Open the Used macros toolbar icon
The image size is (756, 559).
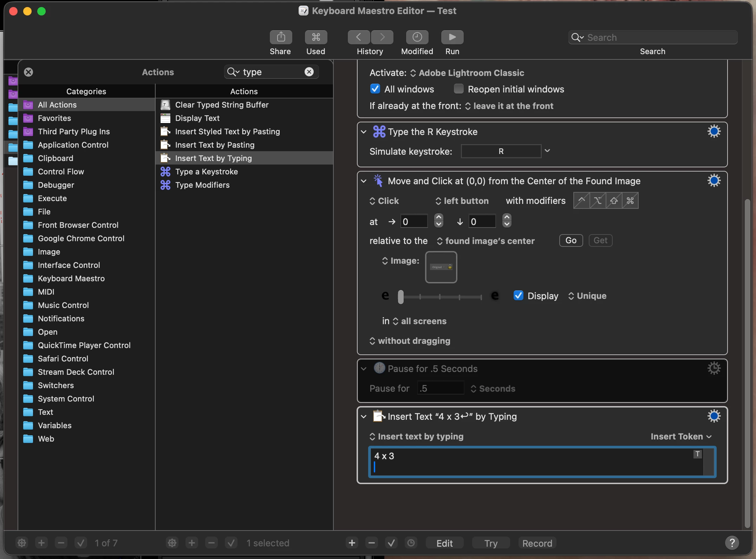(315, 37)
